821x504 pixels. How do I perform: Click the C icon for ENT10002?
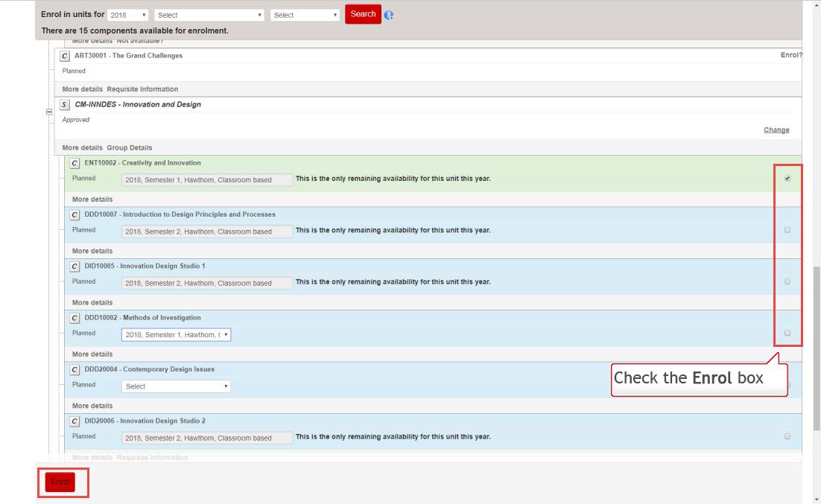[75, 163]
